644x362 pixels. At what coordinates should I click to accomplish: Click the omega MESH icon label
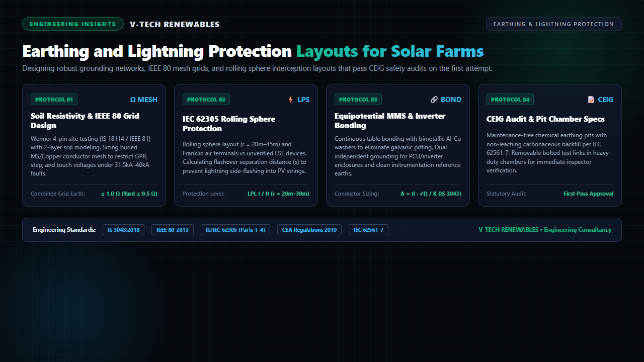(144, 100)
